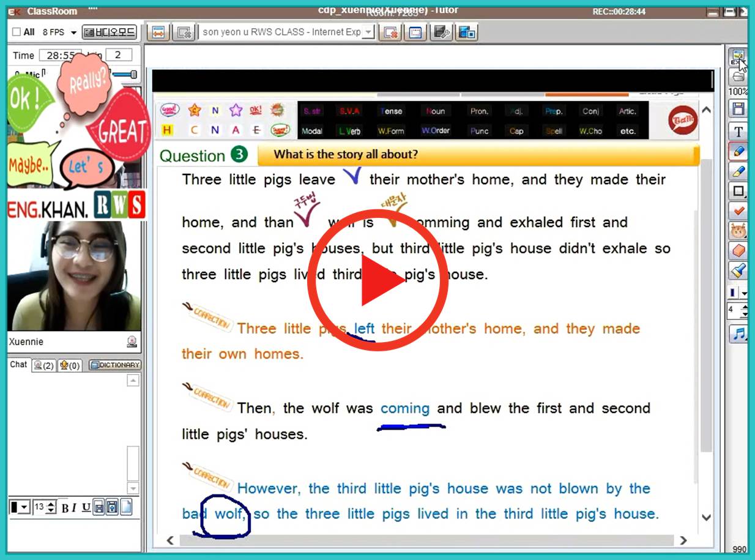Click the etc. error category label
Viewport: 755px width, 560px height.
(628, 131)
